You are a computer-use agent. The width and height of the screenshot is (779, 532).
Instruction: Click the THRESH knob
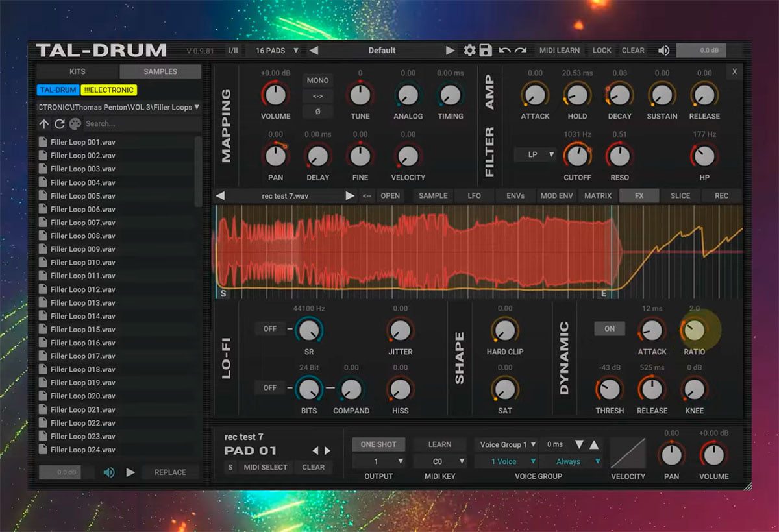610,389
